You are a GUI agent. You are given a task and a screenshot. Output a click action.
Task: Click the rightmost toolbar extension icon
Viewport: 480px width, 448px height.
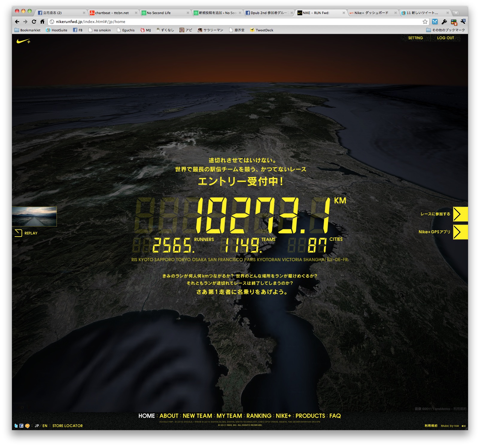pos(463,22)
